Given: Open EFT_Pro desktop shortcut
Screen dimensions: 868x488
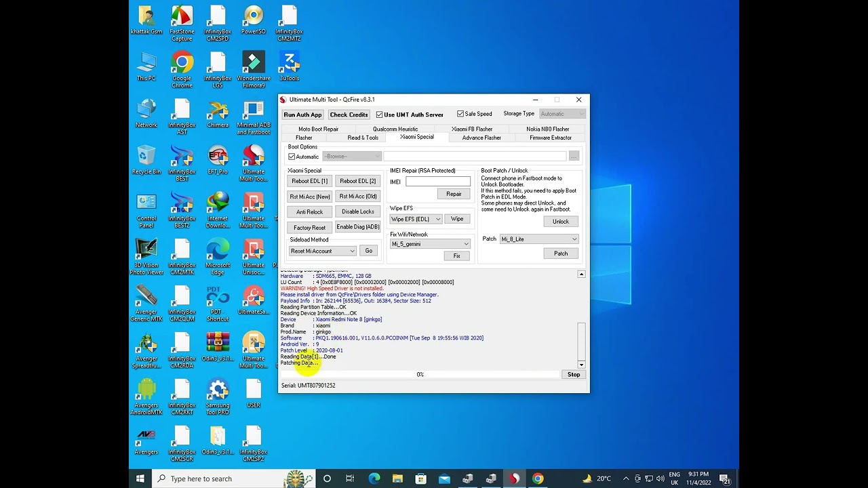Looking at the screenshot, I should click(x=218, y=161).
